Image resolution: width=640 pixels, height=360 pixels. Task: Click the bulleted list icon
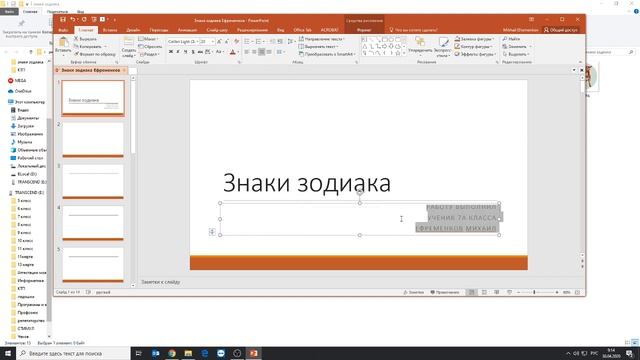(x=247, y=42)
